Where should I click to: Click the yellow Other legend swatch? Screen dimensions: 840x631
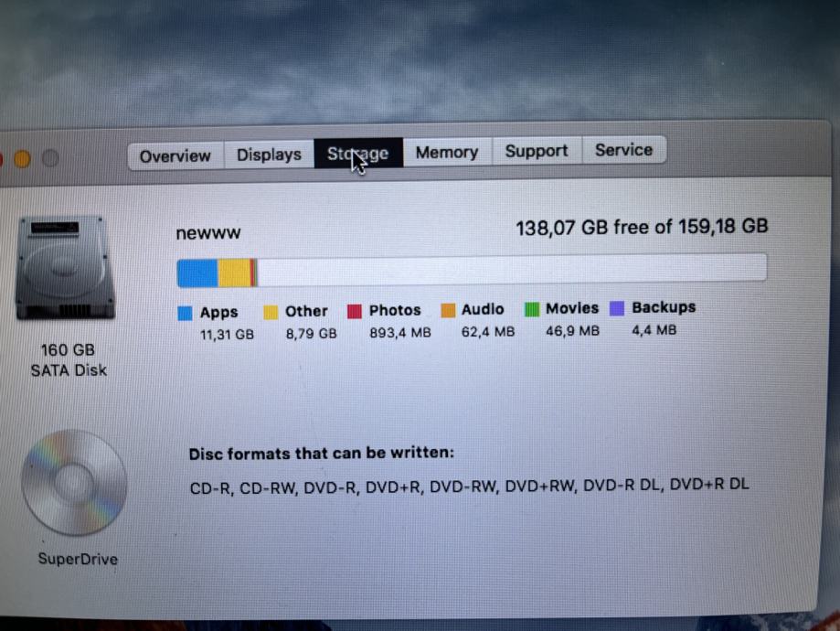pyautogui.click(x=271, y=312)
